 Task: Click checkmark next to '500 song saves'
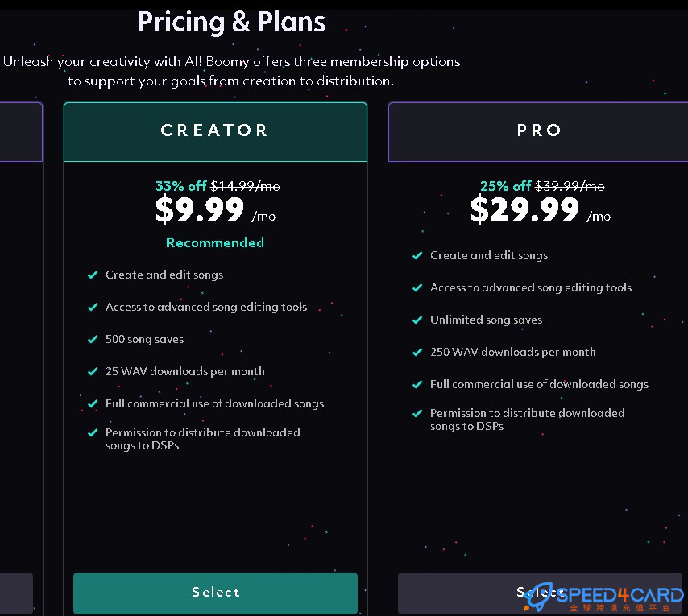(93, 340)
